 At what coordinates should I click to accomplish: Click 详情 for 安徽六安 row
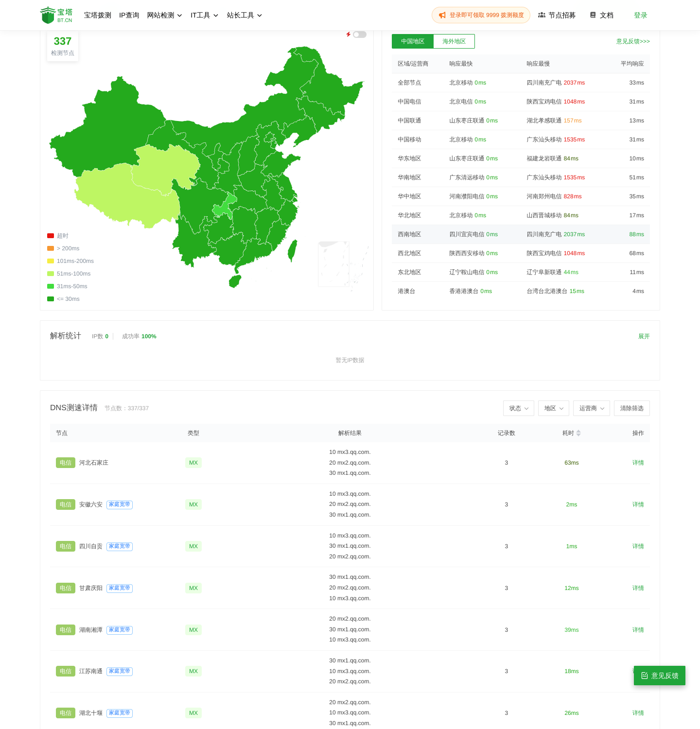point(638,504)
